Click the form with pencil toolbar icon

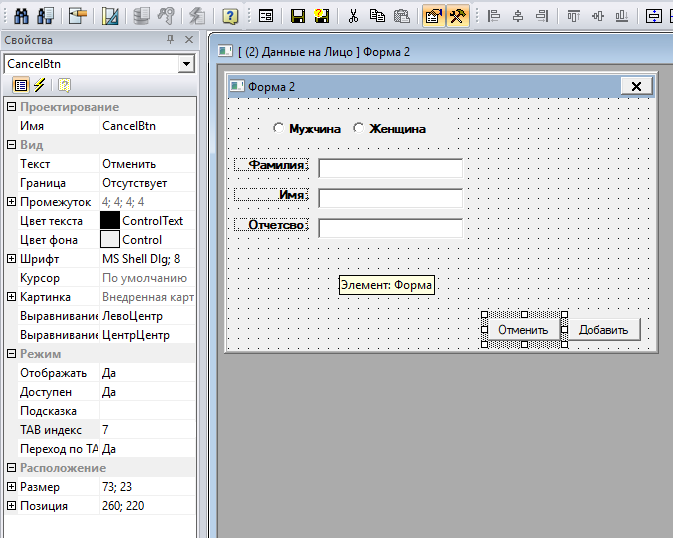[78, 16]
